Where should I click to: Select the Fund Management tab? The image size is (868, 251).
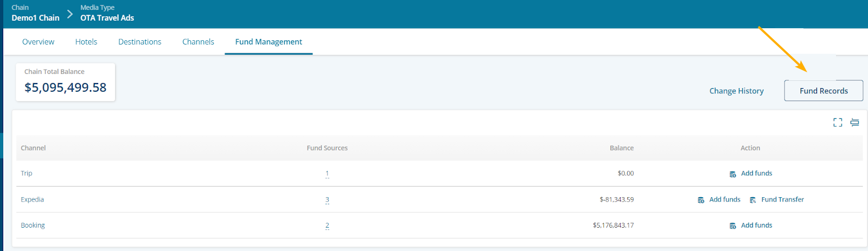(x=269, y=42)
